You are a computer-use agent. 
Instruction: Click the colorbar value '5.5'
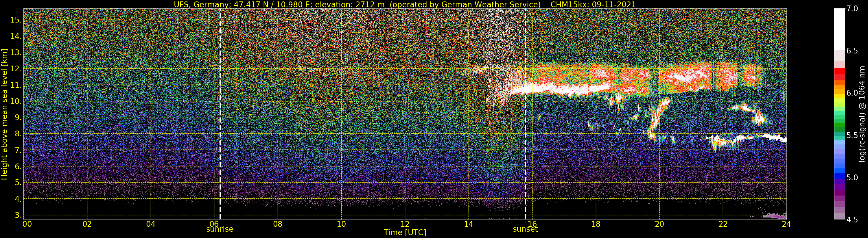(x=852, y=135)
